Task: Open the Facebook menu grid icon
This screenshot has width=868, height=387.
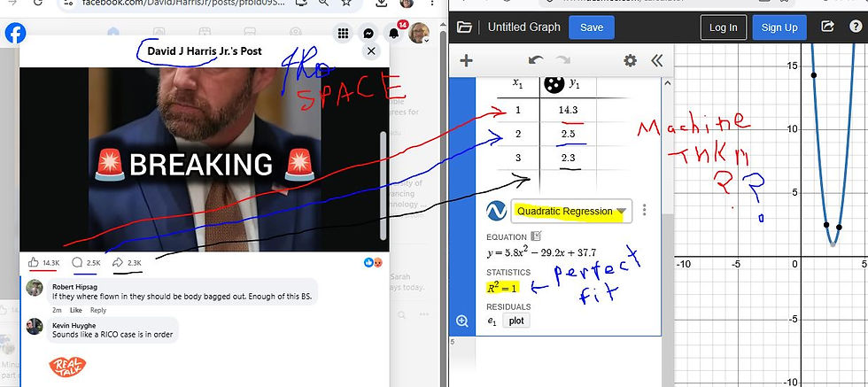Action: (x=344, y=34)
